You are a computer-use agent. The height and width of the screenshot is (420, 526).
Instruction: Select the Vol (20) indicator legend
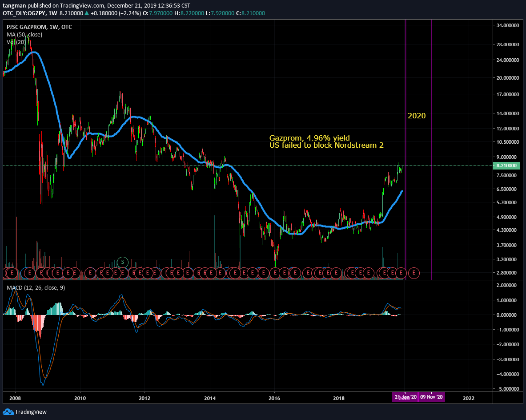point(16,42)
